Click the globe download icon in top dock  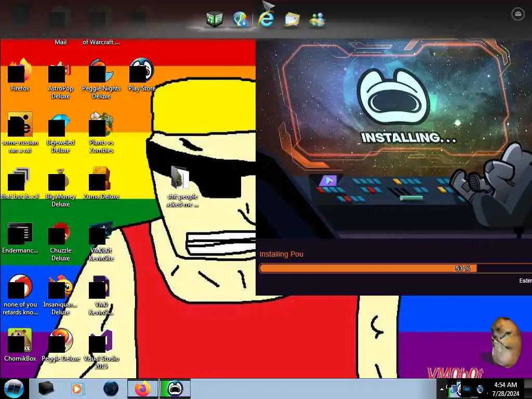click(x=240, y=19)
